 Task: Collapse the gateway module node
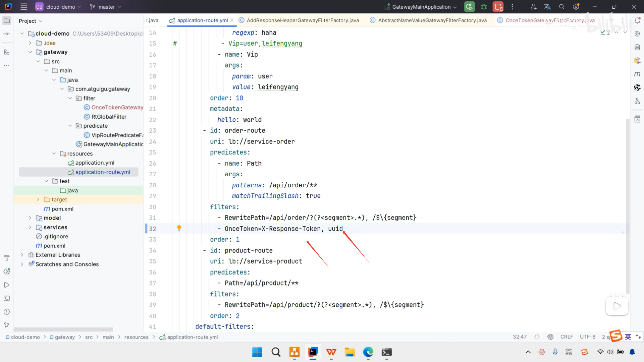tap(30, 52)
